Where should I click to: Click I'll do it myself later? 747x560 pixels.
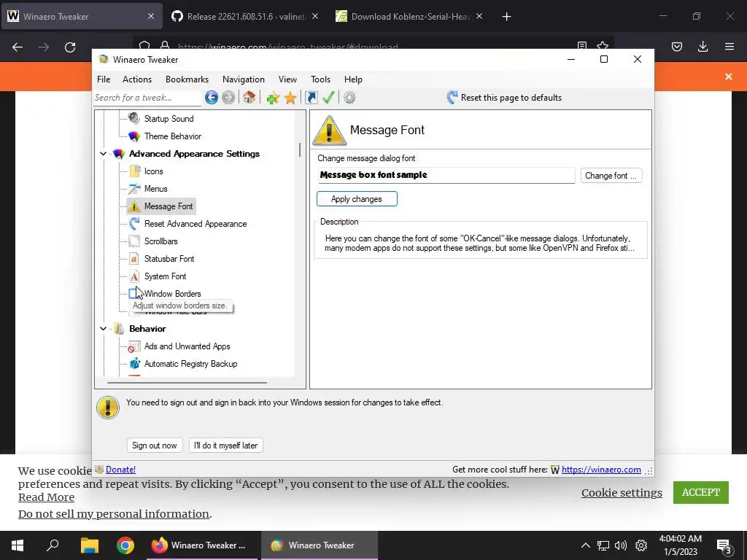[x=226, y=446]
